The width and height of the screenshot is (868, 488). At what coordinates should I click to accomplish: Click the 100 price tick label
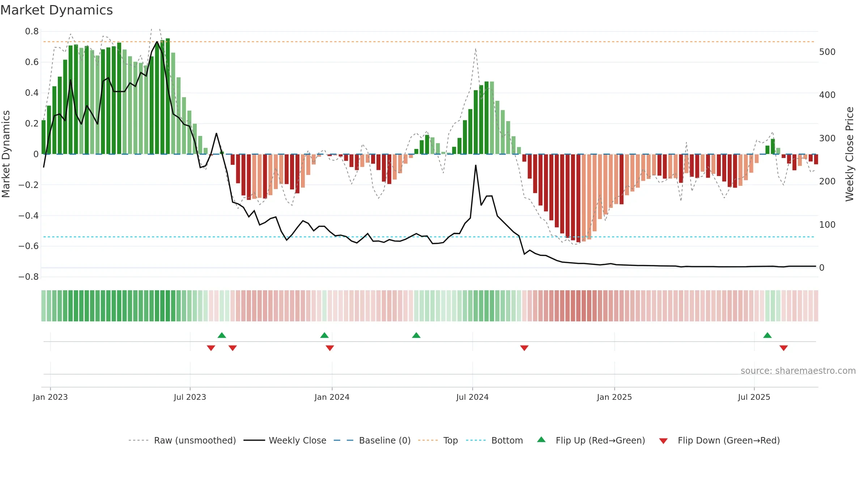pos(827,224)
